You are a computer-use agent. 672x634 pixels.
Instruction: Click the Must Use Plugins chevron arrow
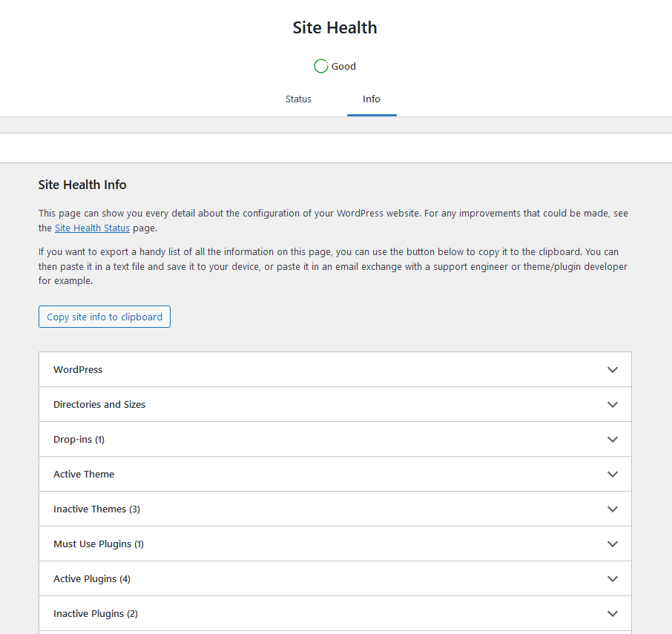613,544
